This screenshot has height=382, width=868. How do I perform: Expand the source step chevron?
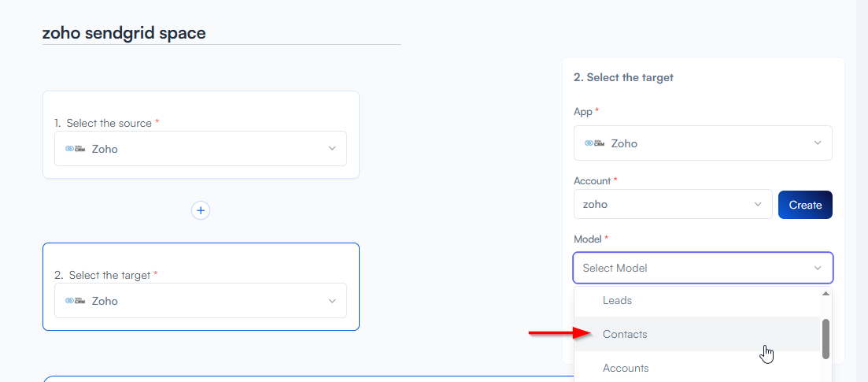click(332, 149)
